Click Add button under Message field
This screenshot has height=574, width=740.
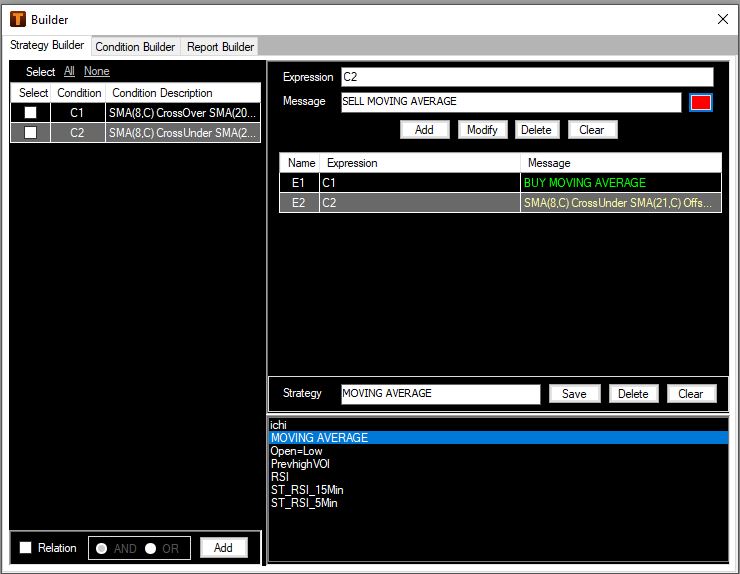[x=424, y=130]
